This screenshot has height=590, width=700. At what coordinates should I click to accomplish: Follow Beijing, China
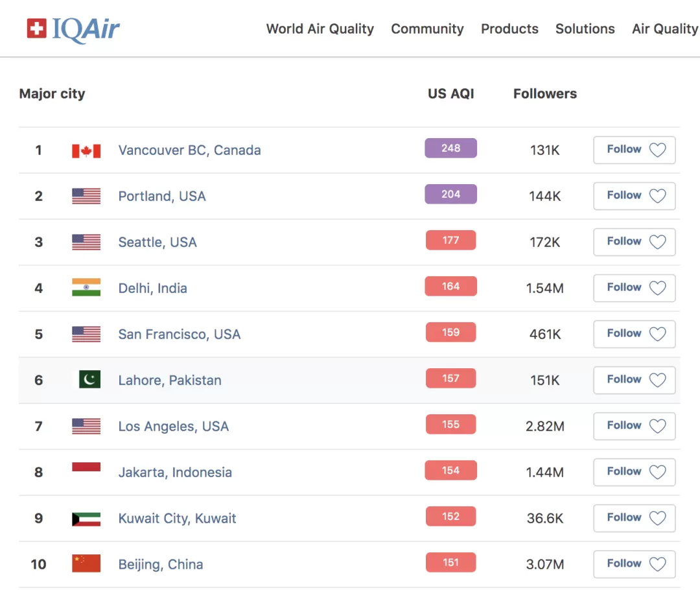tap(635, 564)
